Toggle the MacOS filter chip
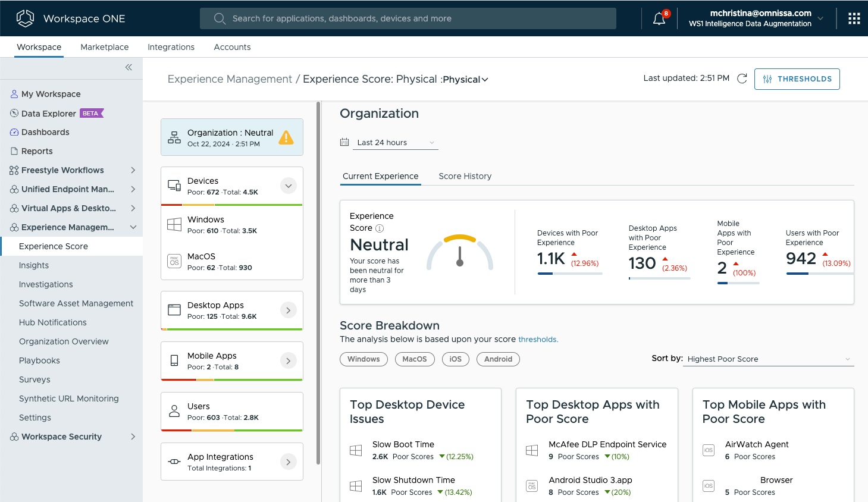 [415, 359]
